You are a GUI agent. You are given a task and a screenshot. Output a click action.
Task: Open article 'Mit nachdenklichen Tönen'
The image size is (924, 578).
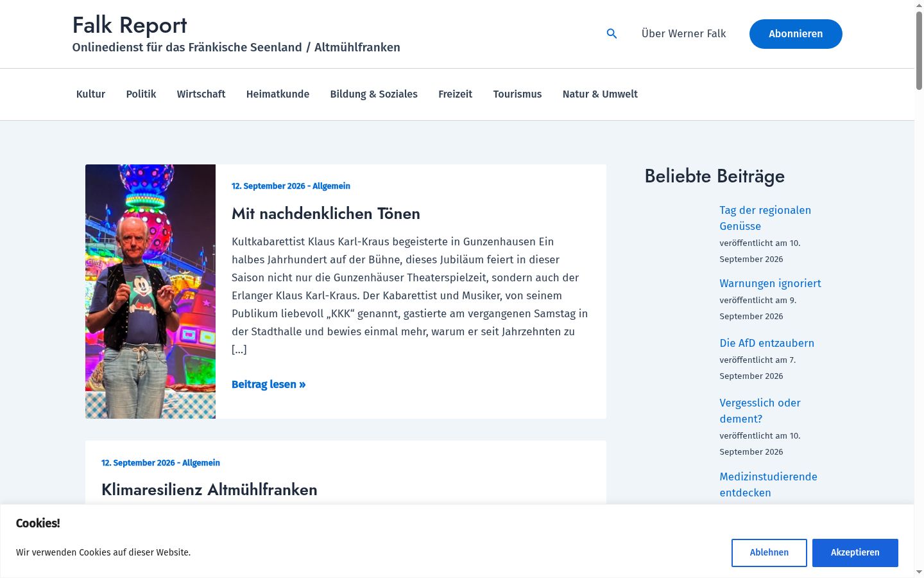point(326,213)
